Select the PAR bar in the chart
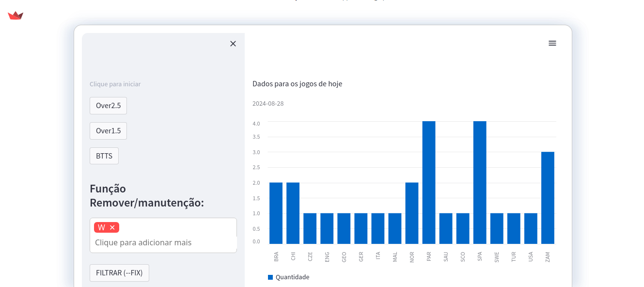This screenshot has height=287, width=644. click(x=429, y=182)
